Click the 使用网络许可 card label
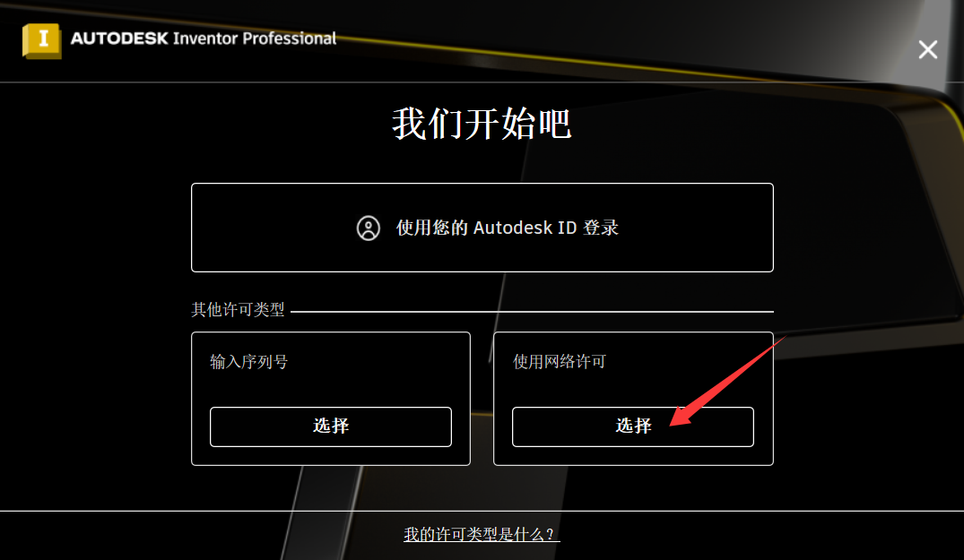 tap(560, 362)
